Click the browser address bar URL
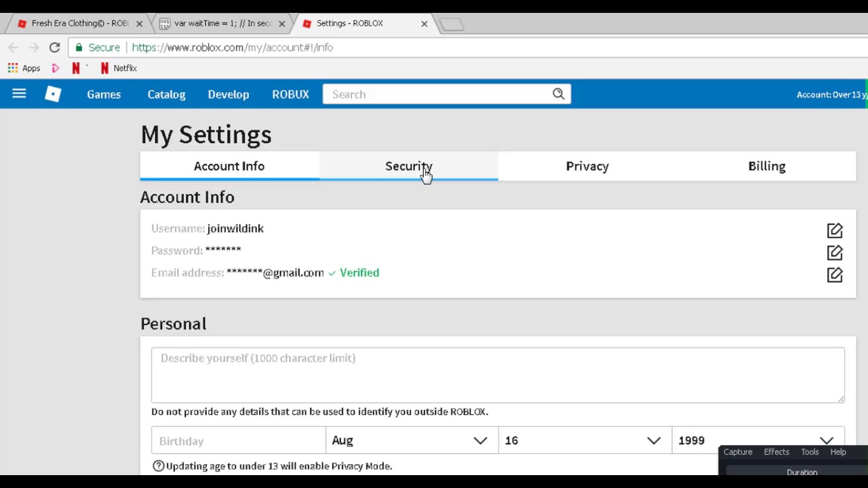This screenshot has width=868, height=488. coord(233,47)
